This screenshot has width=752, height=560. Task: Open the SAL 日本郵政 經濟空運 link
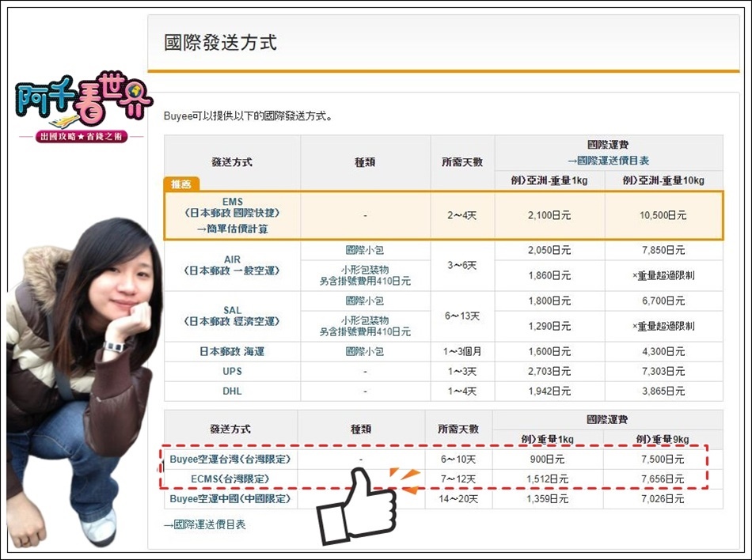tap(232, 316)
